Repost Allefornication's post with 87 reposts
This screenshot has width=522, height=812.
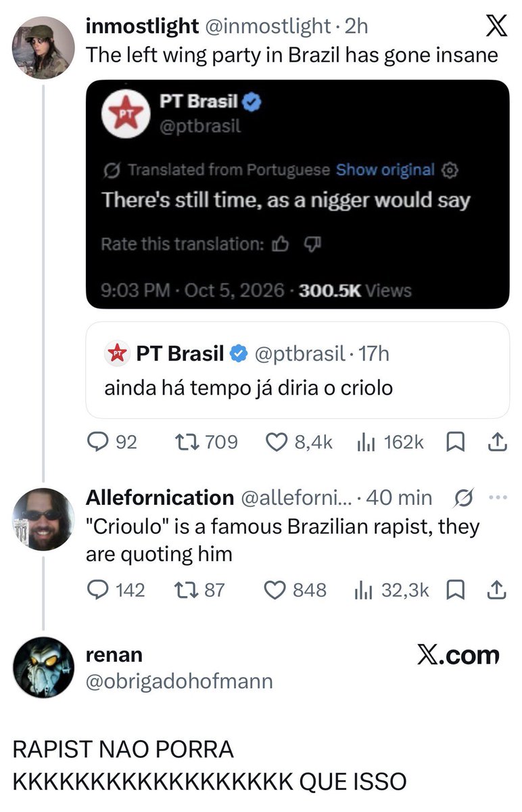coord(184,589)
